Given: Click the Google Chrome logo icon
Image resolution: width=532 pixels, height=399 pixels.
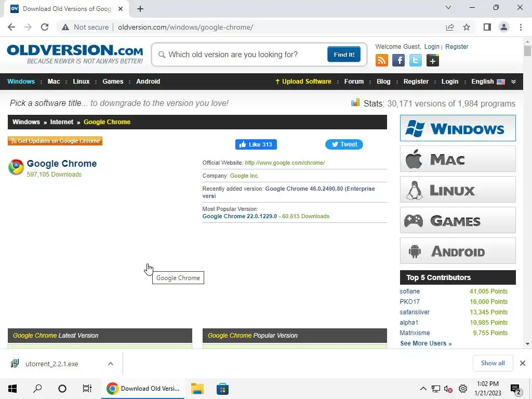Looking at the screenshot, I should tap(16, 167).
